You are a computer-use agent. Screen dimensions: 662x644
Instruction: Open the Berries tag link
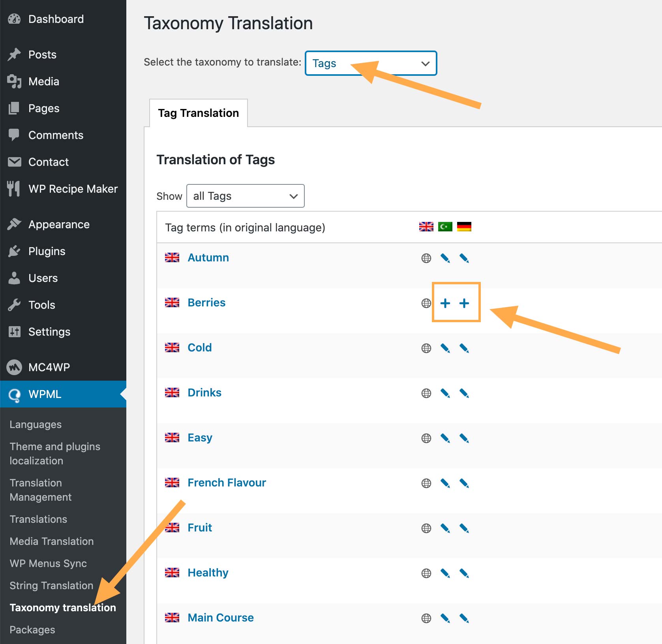coord(206,302)
